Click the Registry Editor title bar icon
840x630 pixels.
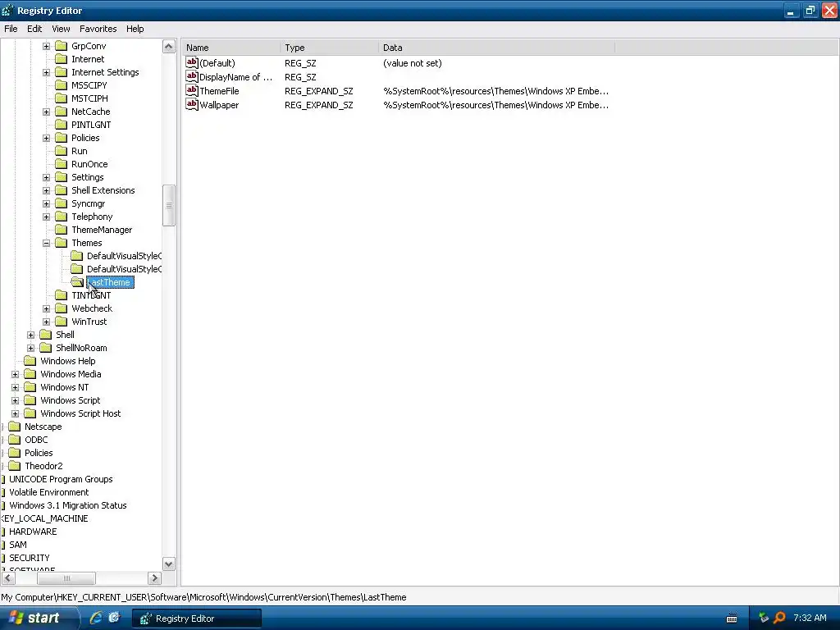[x=7, y=10]
